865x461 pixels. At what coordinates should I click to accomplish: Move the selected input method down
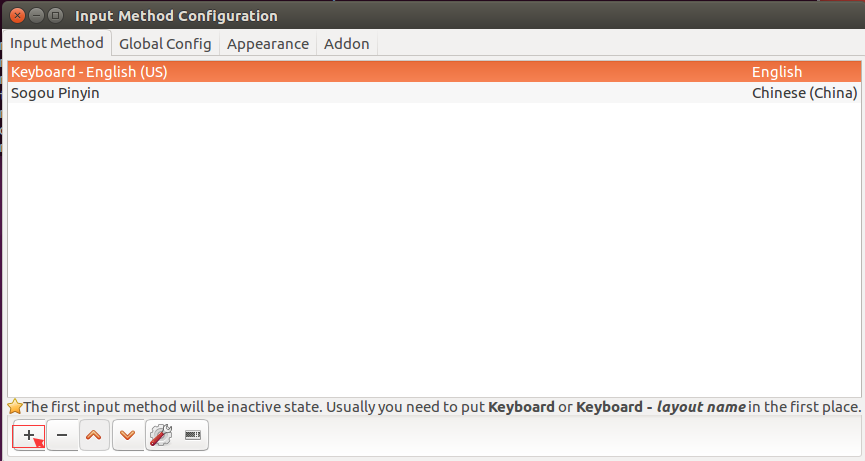(x=127, y=435)
